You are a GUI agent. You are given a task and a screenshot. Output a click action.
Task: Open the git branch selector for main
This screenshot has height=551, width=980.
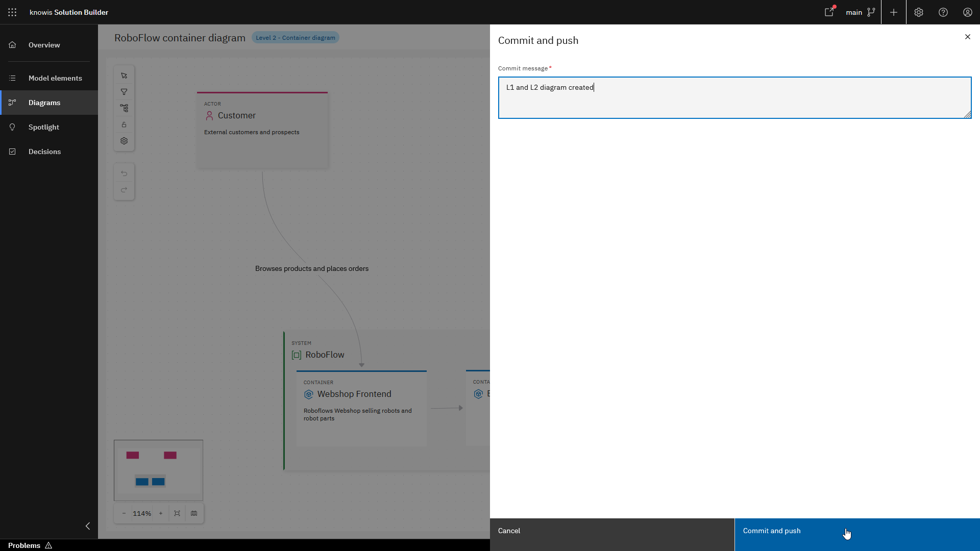tap(861, 12)
